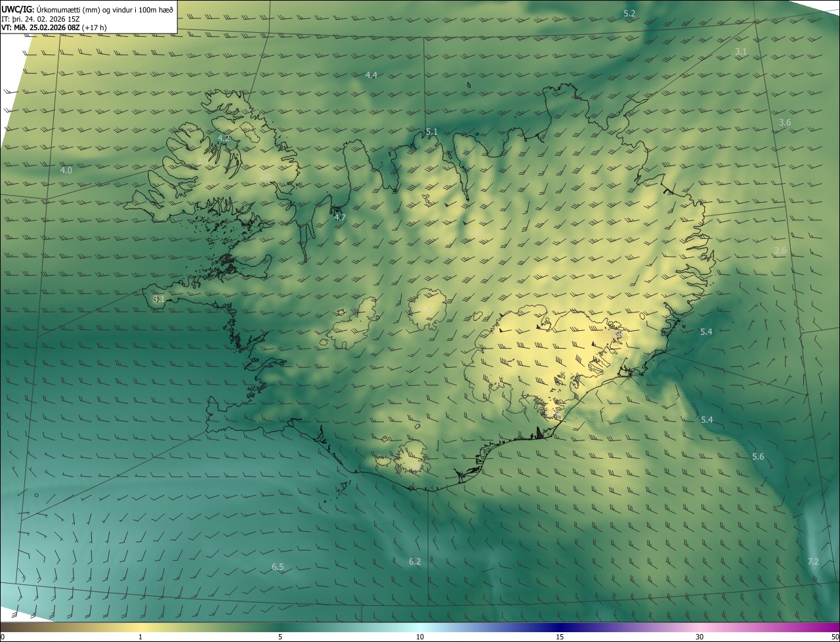Click the valid time "VT: Mið. 25.02.2026 08Z (+17 h)"
The height and width of the screenshot is (642, 840).
click(54, 28)
